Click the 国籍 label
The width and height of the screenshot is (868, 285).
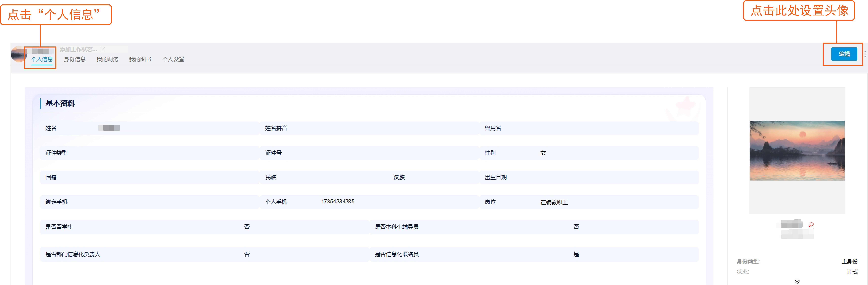[51, 177]
